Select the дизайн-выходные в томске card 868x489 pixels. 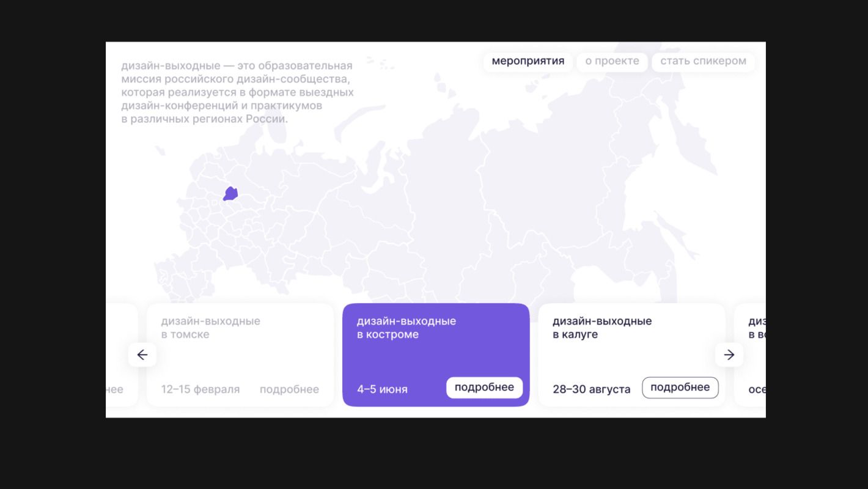click(240, 355)
